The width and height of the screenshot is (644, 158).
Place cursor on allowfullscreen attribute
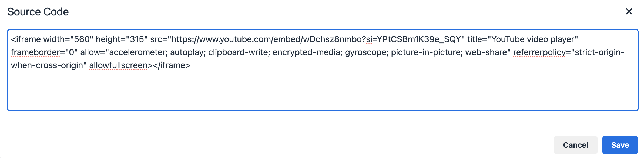point(118,65)
